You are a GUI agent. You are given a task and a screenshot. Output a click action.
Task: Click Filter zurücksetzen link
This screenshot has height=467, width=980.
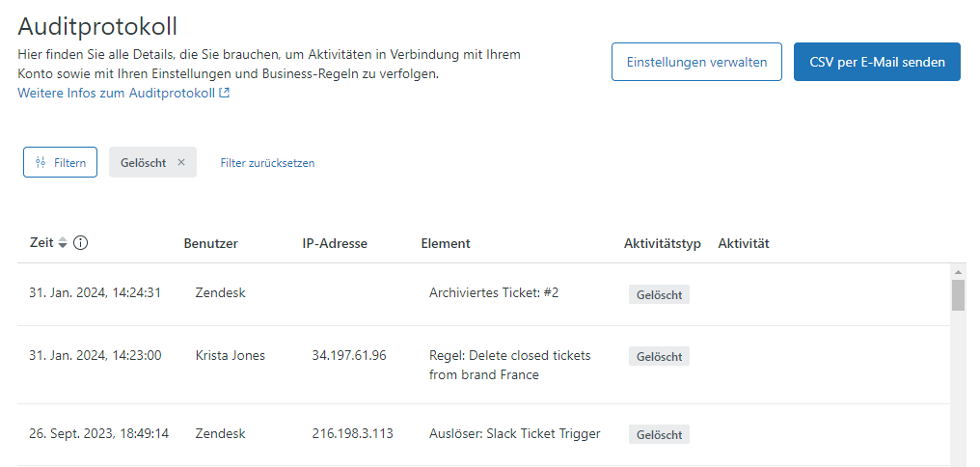(x=267, y=162)
